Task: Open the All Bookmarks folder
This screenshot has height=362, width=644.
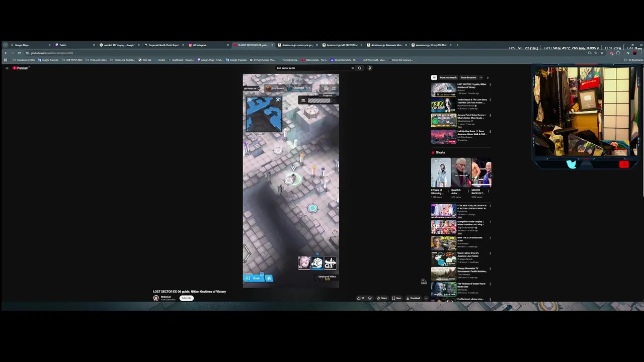Action: tap(633, 60)
